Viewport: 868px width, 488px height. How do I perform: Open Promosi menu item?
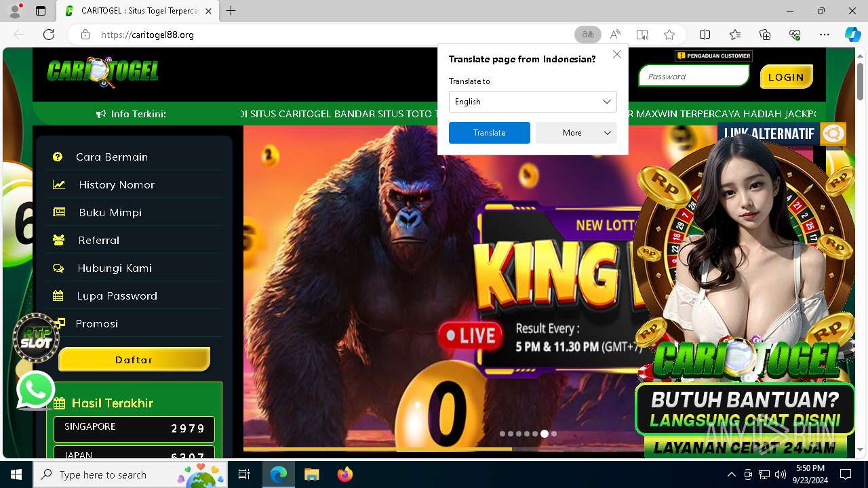134,323
